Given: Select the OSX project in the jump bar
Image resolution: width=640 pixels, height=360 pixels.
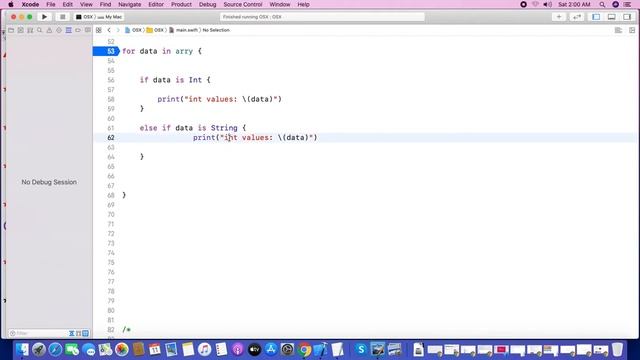Looking at the screenshot, I should (133, 30).
